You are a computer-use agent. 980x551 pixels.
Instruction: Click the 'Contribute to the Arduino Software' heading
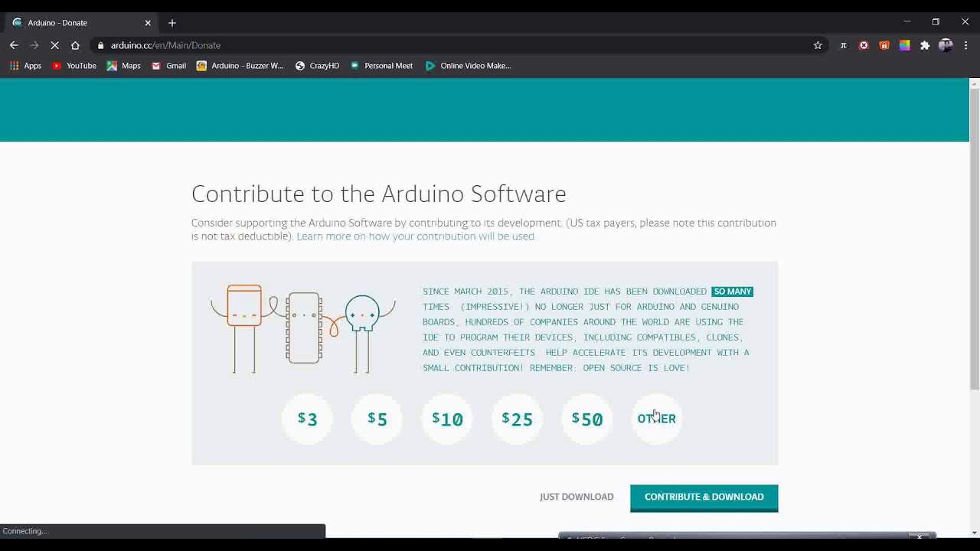[379, 194]
